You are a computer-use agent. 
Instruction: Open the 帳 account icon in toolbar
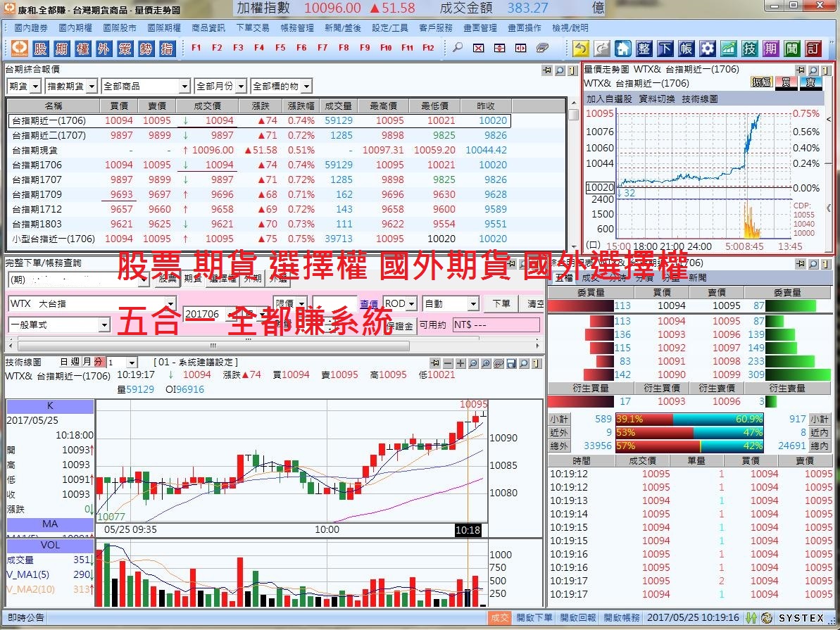pos(686,49)
